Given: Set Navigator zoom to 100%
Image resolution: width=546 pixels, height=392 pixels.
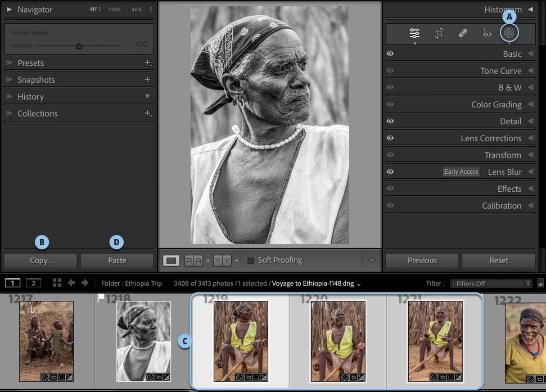Looking at the screenshot, I should coord(114,10).
